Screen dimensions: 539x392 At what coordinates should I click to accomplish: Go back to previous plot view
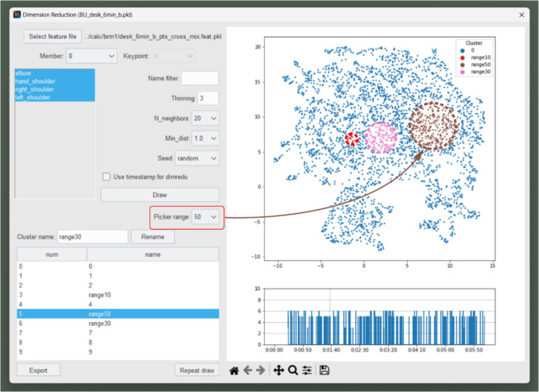click(x=247, y=371)
